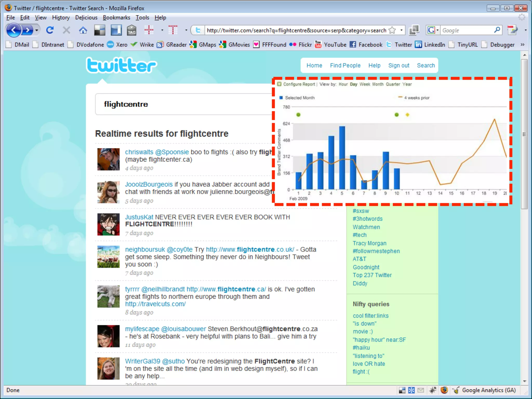Viewport: 532px width, 399px height.
Task: Open the LinkedIn bookmark
Action: tap(430, 45)
